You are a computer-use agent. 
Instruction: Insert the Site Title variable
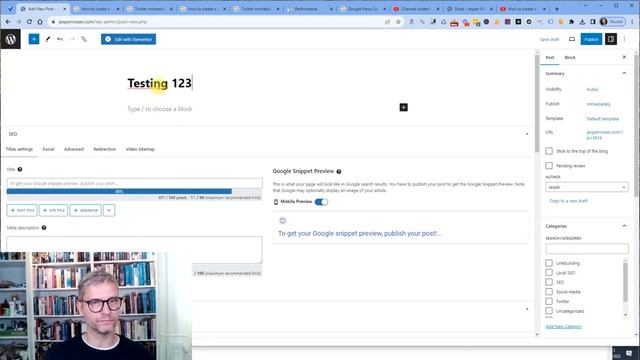tap(53, 210)
